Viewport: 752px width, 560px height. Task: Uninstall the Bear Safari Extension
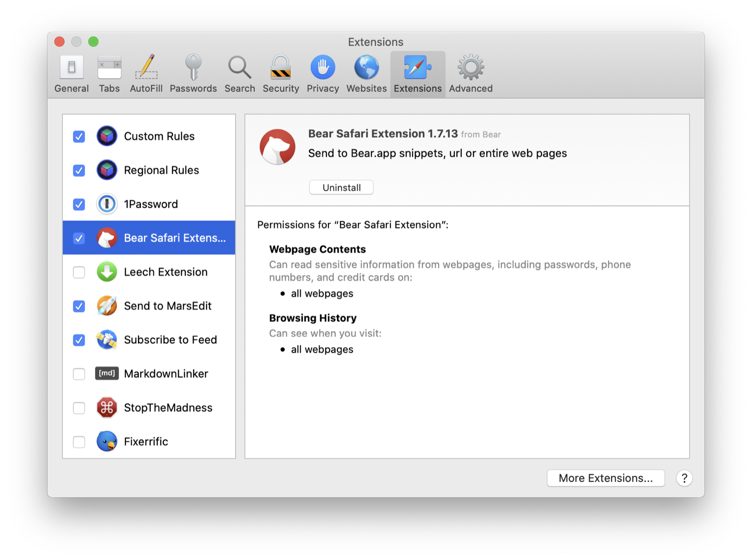(x=341, y=188)
